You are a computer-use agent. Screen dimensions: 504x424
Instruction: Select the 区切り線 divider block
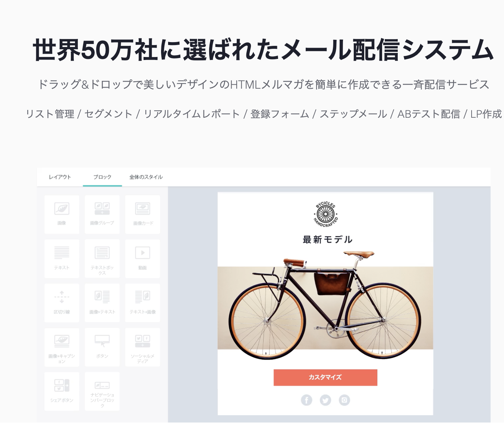[62, 303]
